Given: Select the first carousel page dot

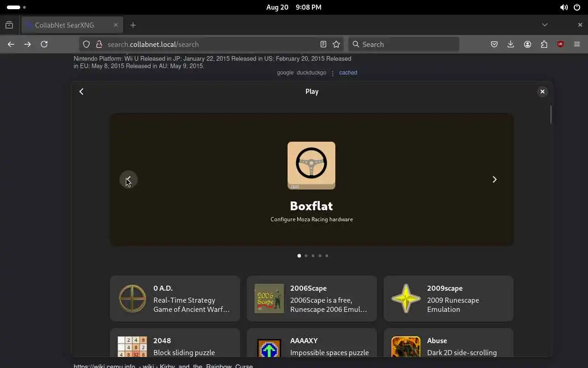Looking at the screenshot, I should point(299,256).
